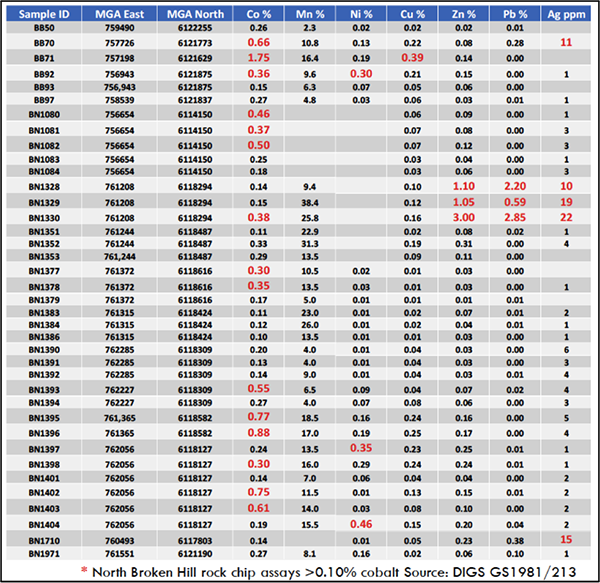
Task: Click the 0.46 nickel value for BN1404
Action: coord(361,523)
